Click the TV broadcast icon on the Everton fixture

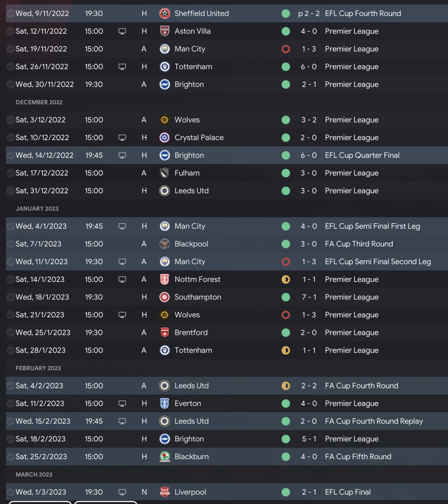coord(122,403)
